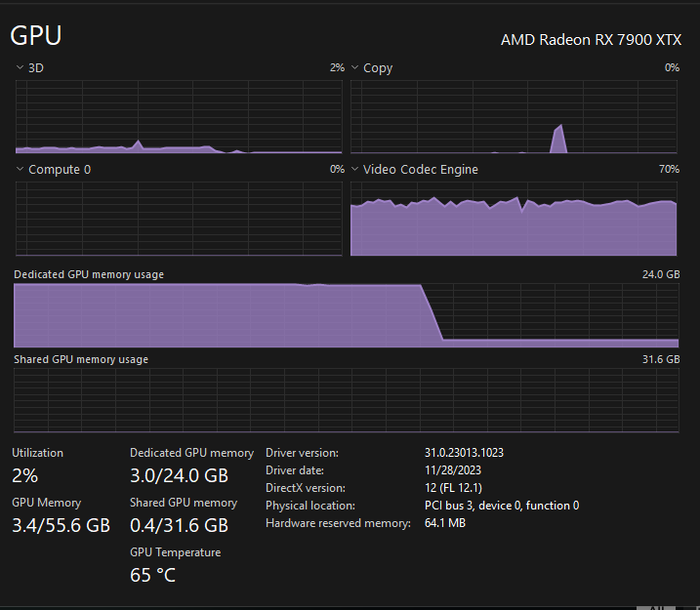The width and height of the screenshot is (700, 610).
Task: Open the Compute 0 engine dropdown
Action: (x=20, y=170)
